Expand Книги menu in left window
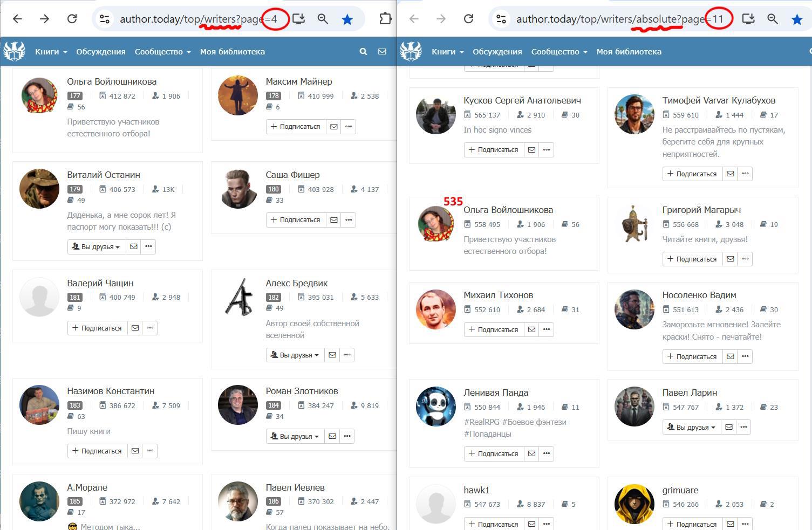Viewport: 812px width, 530px height. coord(51,52)
